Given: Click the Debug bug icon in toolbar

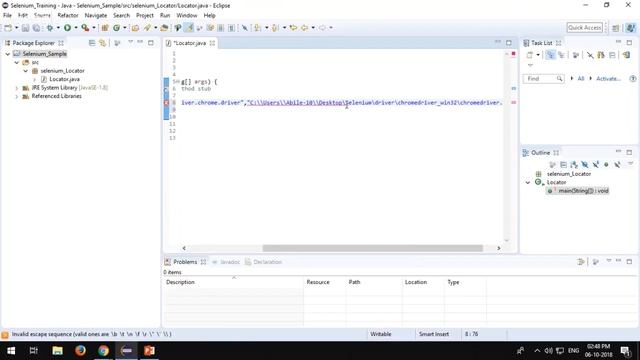Looking at the screenshot, I should point(50,28).
